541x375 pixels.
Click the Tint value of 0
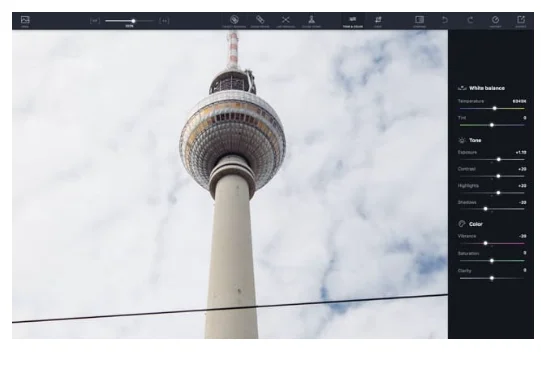tap(524, 118)
